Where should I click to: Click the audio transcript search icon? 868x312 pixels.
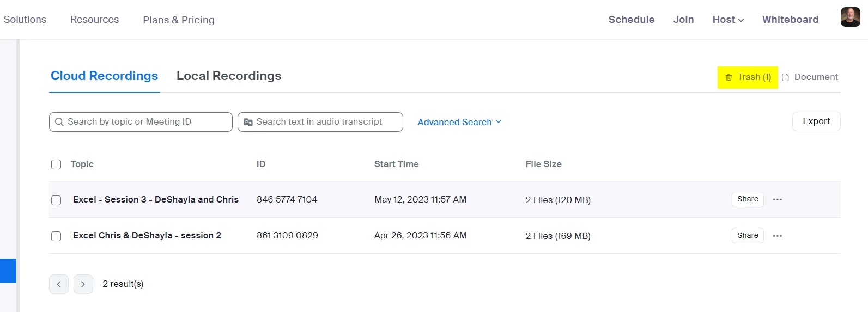(x=248, y=122)
